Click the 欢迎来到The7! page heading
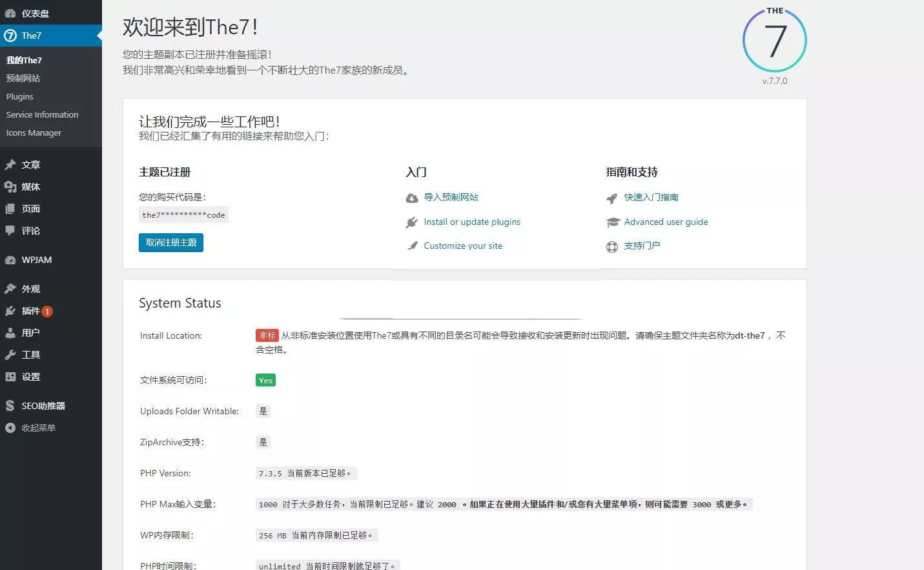The image size is (924, 570). (190, 27)
